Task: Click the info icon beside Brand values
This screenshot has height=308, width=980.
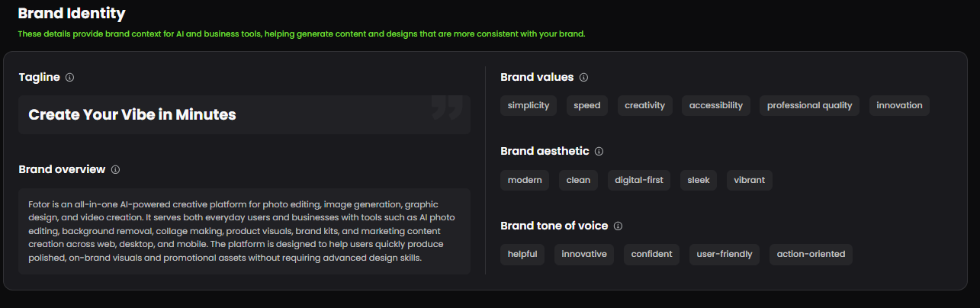Action: (x=583, y=77)
